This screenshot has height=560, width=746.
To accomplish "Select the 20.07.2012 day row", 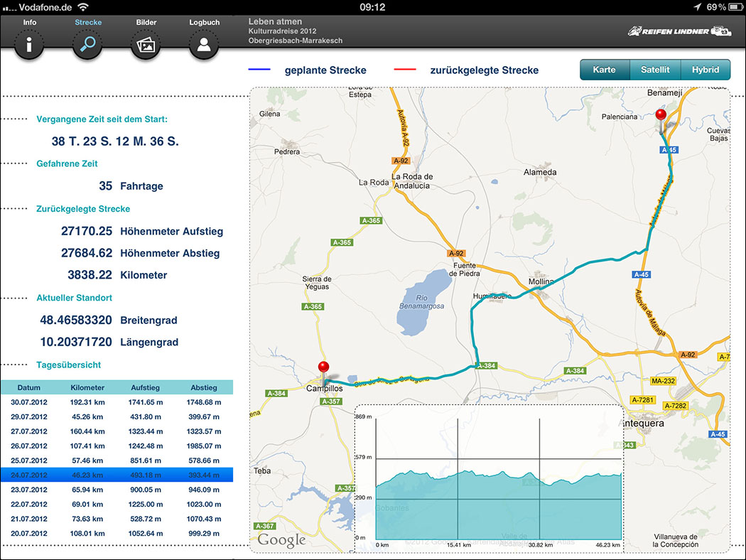I will coord(117,534).
